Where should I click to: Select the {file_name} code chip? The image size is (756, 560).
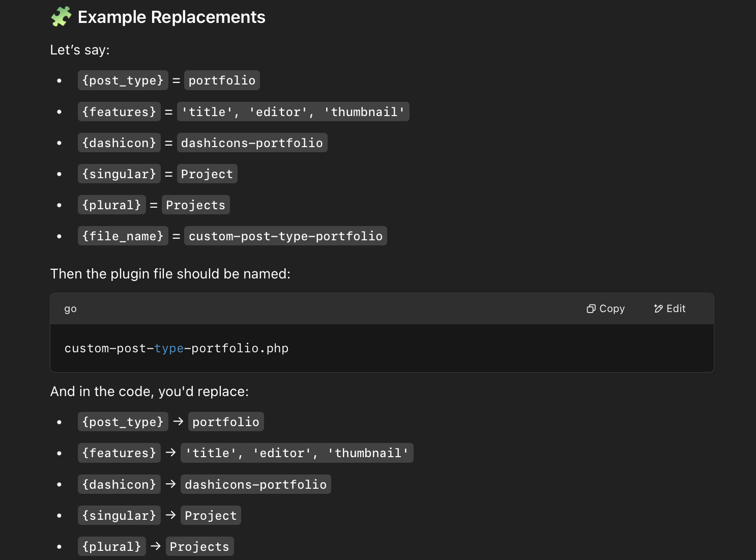tap(123, 236)
